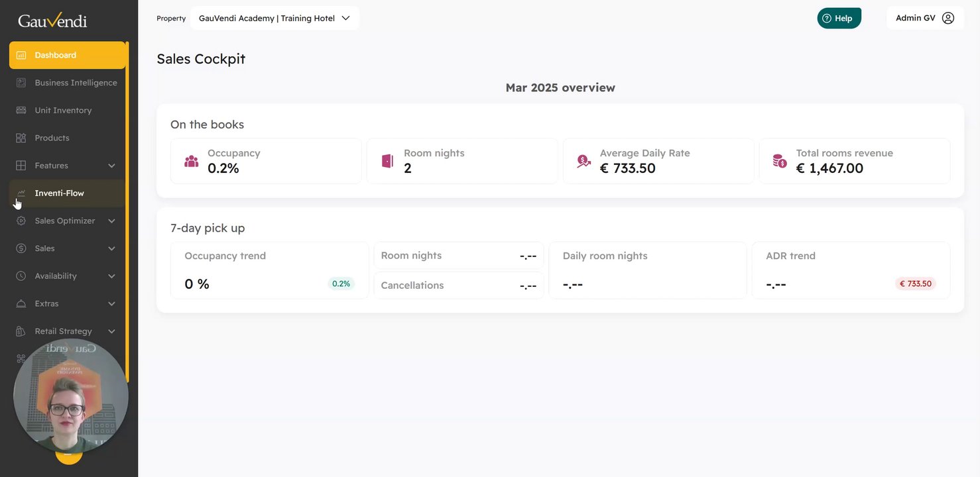Click the GauVendi logo
The height and width of the screenshot is (477, 980).
click(52, 21)
